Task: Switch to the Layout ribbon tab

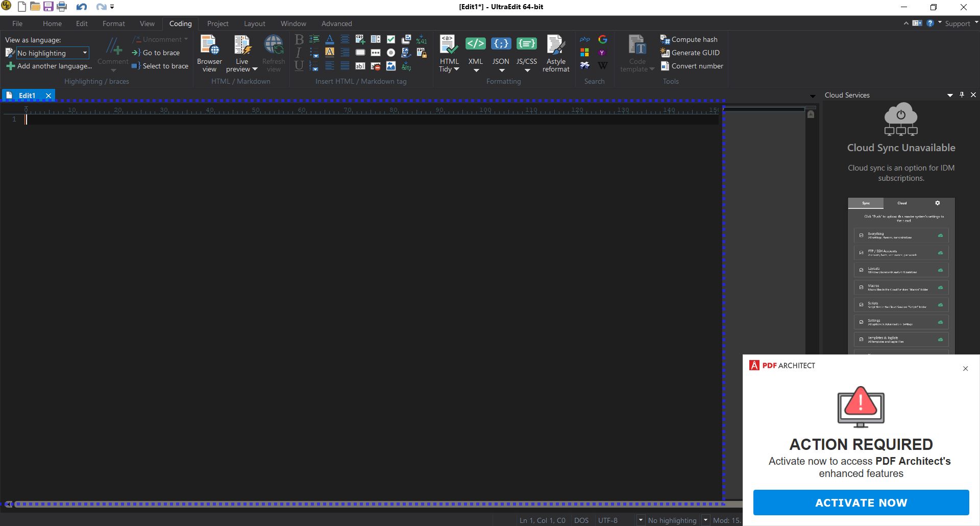Action: [x=255, y=23]
